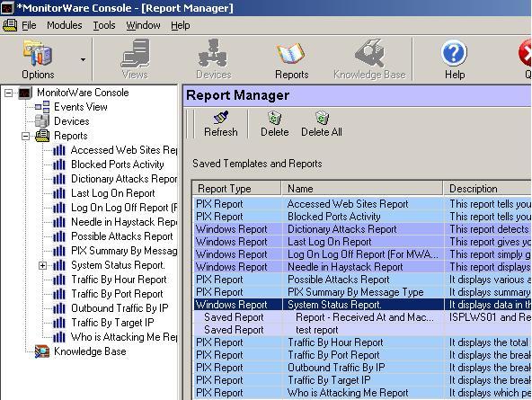This screenshot has width=532, height=400.
Task: Select the highlighted System Status Report row
Action: click(x=362, y=305)
